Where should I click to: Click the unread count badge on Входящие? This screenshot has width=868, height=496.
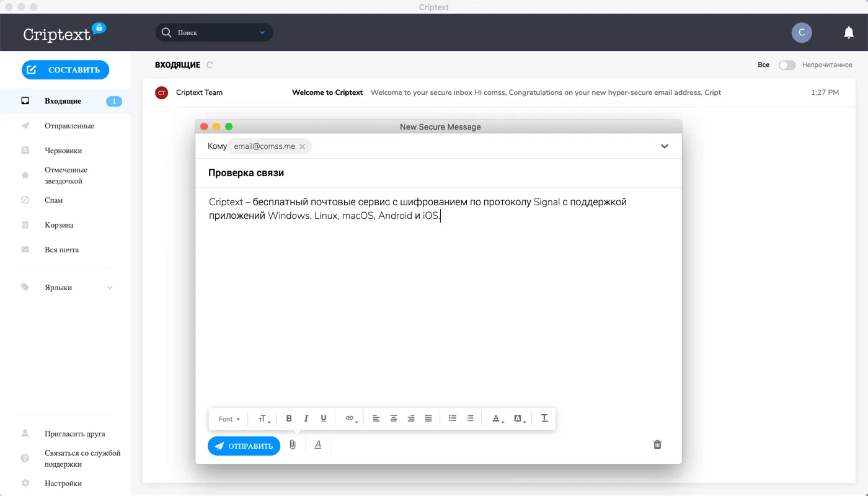click(114, 102)
